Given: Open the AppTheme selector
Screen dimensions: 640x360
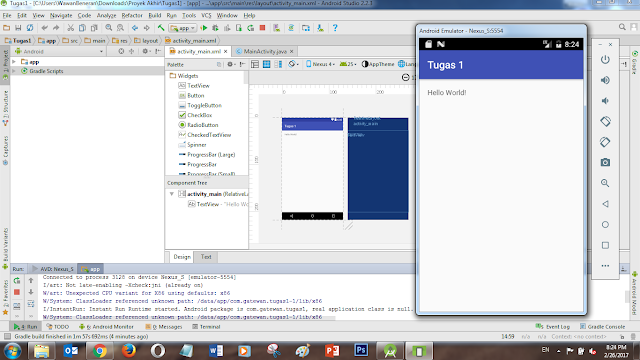Looking at the screenshot, I should pos(378,64).
